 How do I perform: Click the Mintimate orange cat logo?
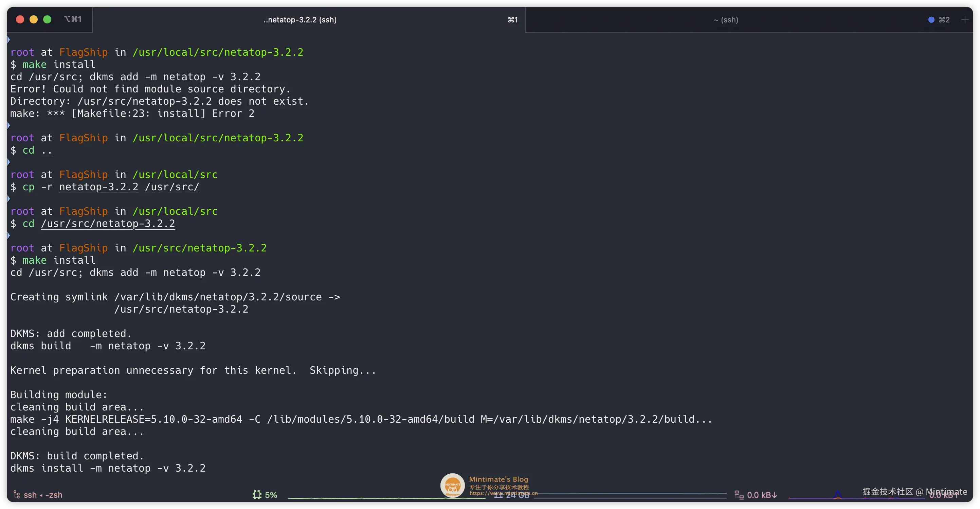[x=452, y=486]
